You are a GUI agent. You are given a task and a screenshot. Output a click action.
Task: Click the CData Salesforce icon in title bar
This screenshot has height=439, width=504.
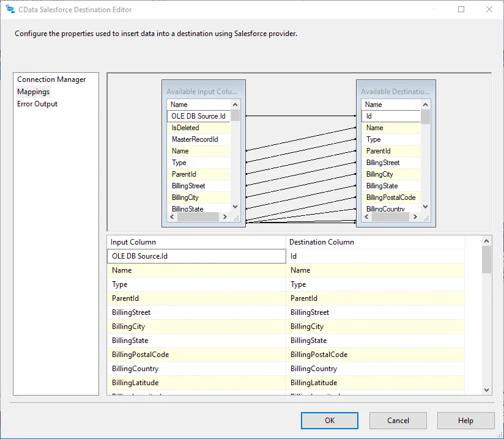tap(9, 9)
